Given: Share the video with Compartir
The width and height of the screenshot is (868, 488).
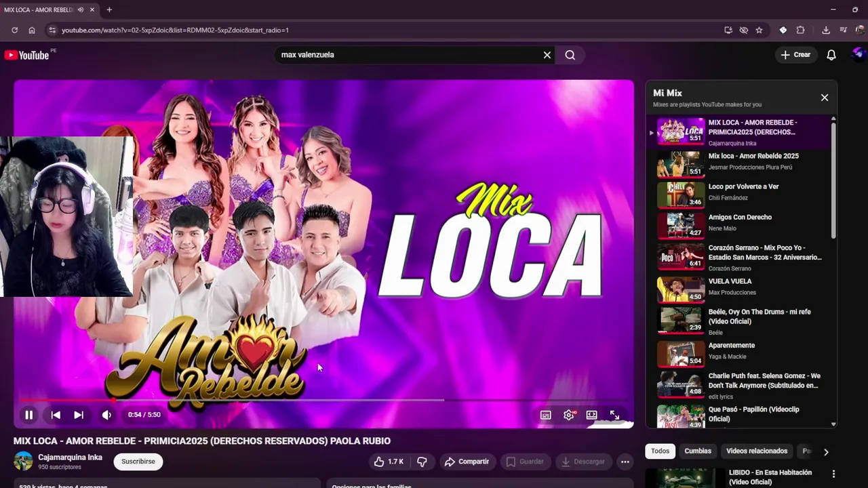Looking at the screenshot, I should [x=467, y=462].
